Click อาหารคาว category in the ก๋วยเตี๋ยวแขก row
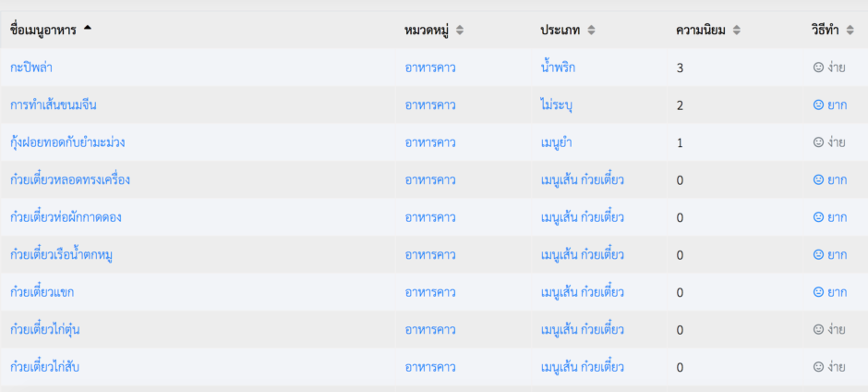 coord(429,292)
